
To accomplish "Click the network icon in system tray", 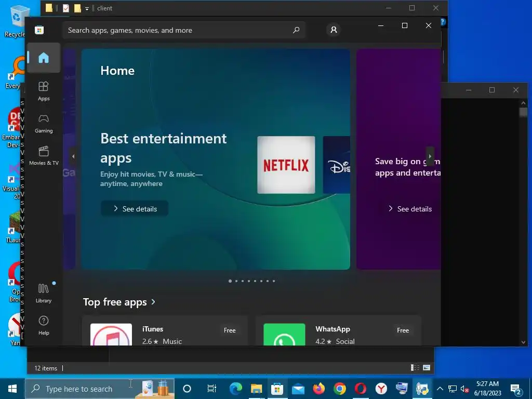I will point(453,389).
